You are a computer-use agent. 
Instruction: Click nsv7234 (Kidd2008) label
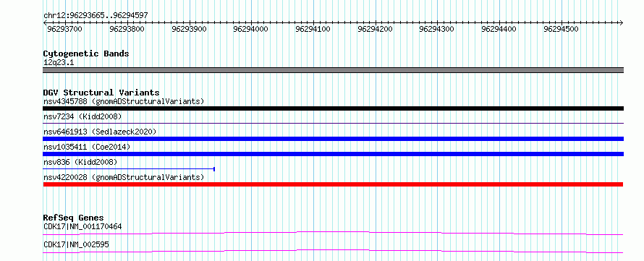point(82,116)
